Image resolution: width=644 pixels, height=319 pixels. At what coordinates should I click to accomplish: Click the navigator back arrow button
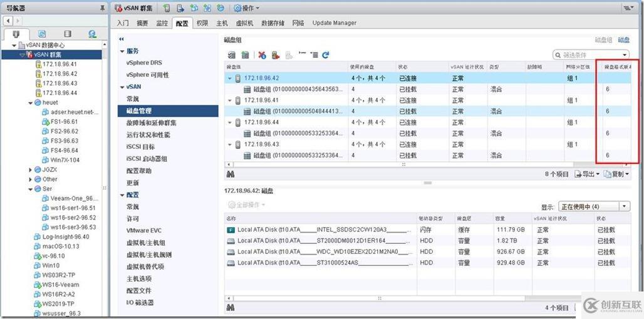click(x=8, y=21)
